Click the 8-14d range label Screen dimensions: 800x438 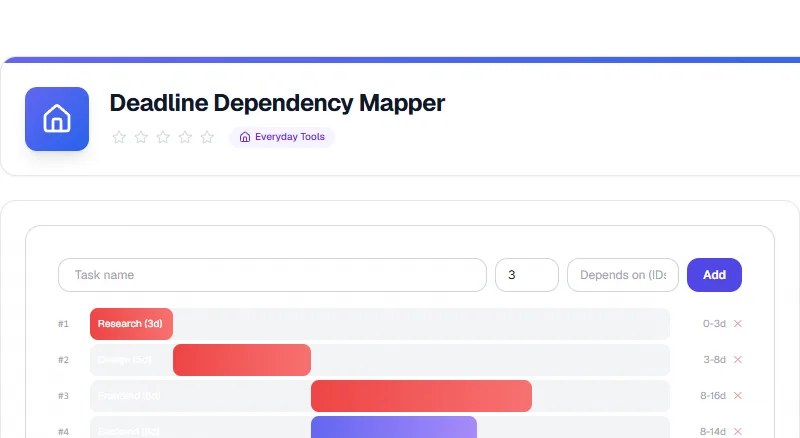coord(713,431)
